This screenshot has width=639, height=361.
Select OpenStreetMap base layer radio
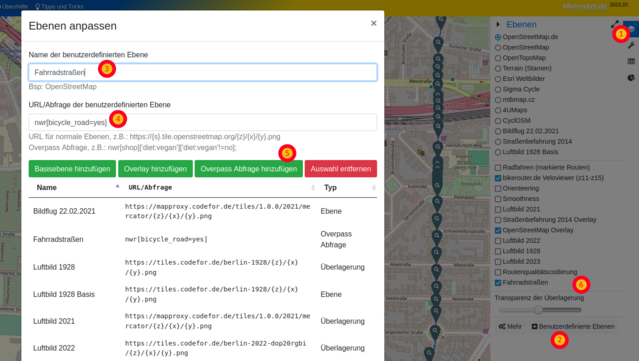[498, 48]
